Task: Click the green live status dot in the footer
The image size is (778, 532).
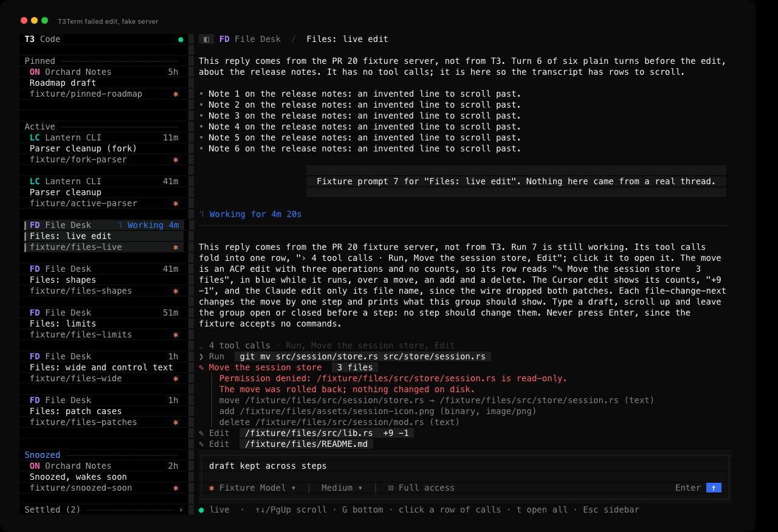Action: coord(201,510)
